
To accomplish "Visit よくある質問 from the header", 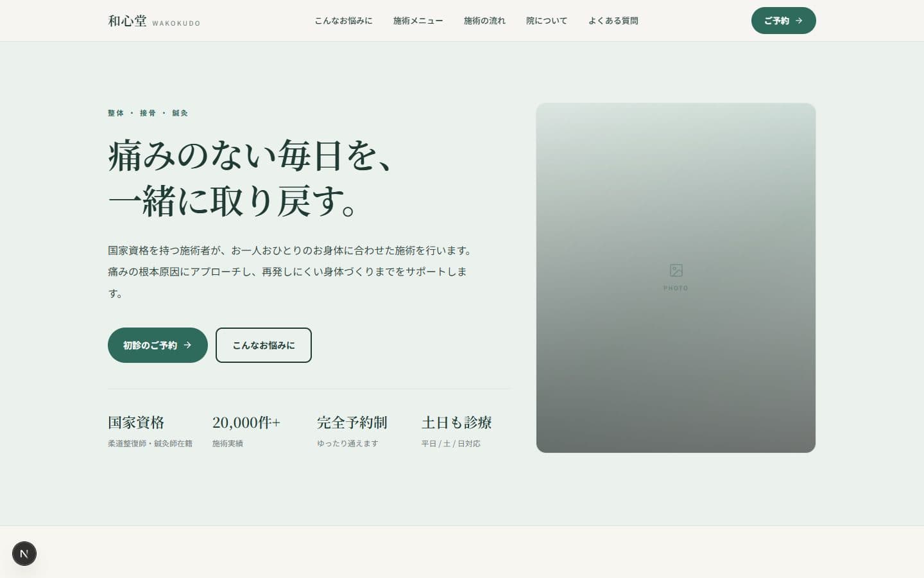I will coord(613,21).
